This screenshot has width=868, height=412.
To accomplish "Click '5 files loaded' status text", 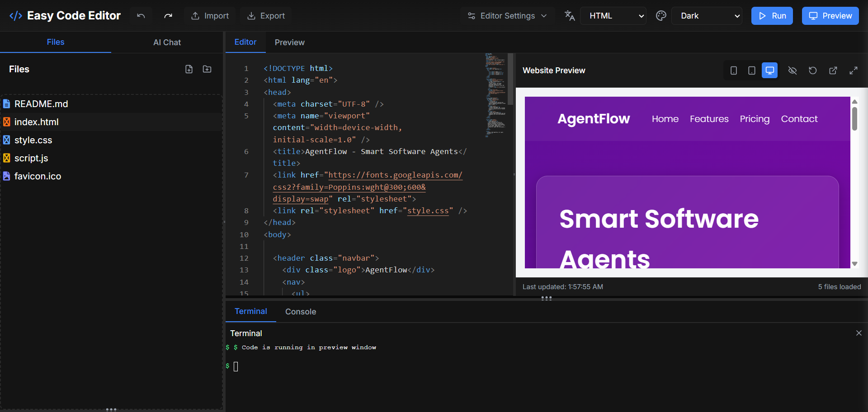I will tap(840, 287).
